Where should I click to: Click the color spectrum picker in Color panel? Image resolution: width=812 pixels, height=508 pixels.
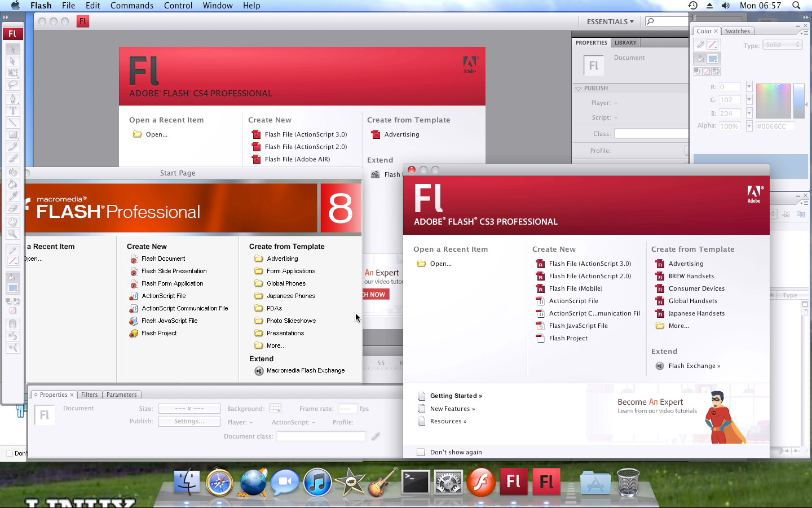coord(773,100)
